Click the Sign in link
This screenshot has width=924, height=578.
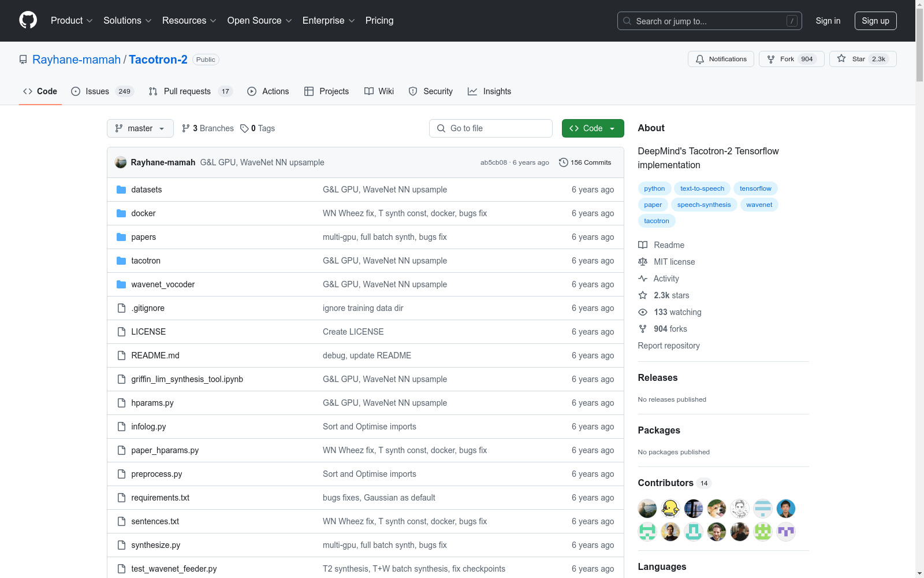coord(828,21)
